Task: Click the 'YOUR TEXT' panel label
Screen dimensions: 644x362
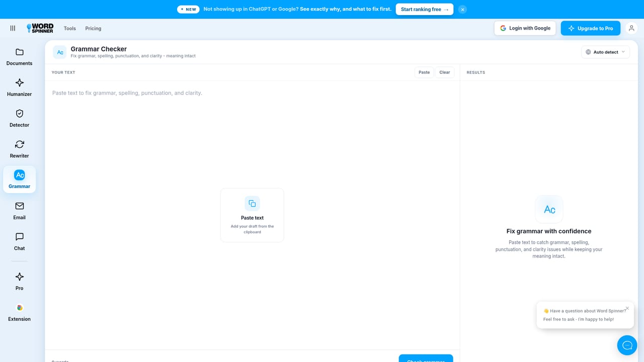Action: pos(63,72)
